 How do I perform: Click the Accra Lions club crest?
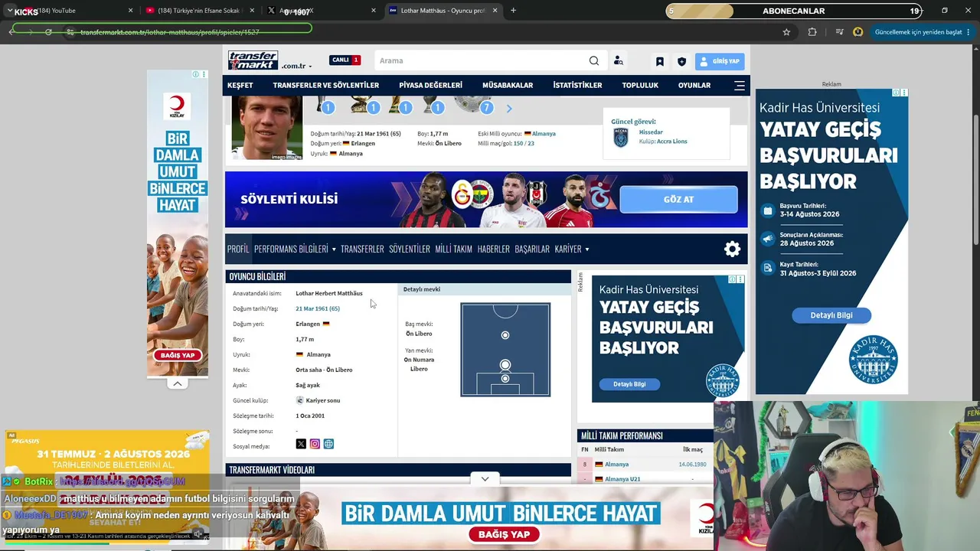pos(621,137)
